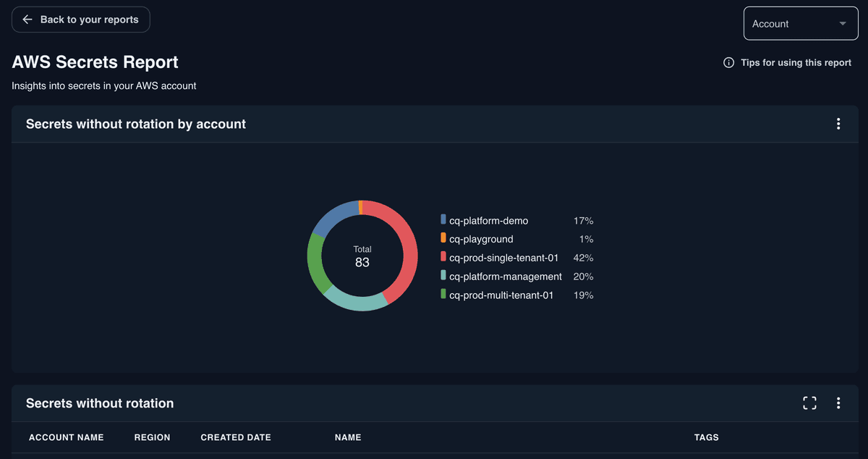Toggle the cq-platform-demo legend entry
The width and height of the screenshot is (868, 459).
(488, 220)
